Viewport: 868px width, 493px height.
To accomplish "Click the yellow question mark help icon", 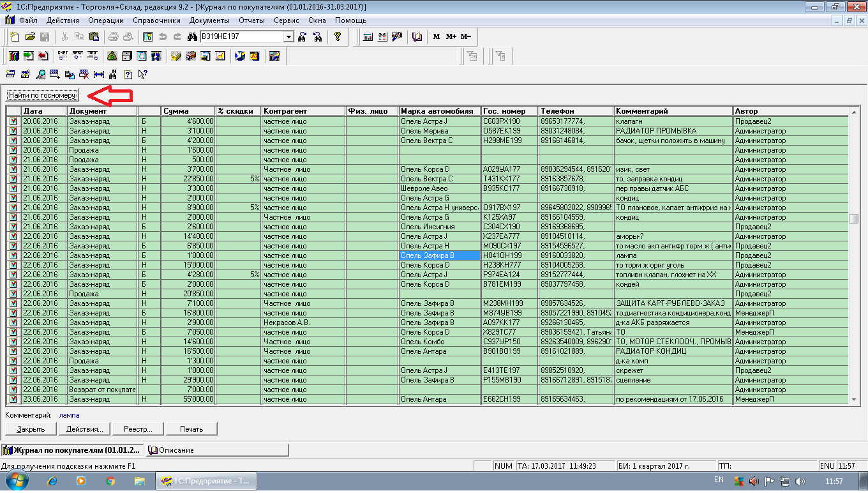I will [x=338, y=37].
